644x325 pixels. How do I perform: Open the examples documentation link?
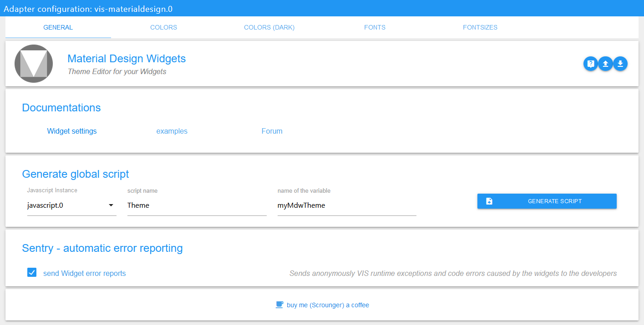(172, 131)
